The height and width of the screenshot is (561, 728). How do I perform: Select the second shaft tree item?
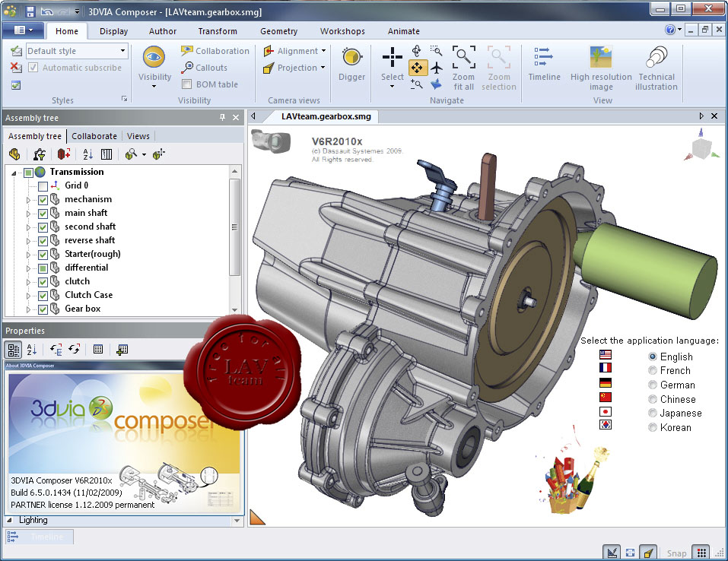90,227
